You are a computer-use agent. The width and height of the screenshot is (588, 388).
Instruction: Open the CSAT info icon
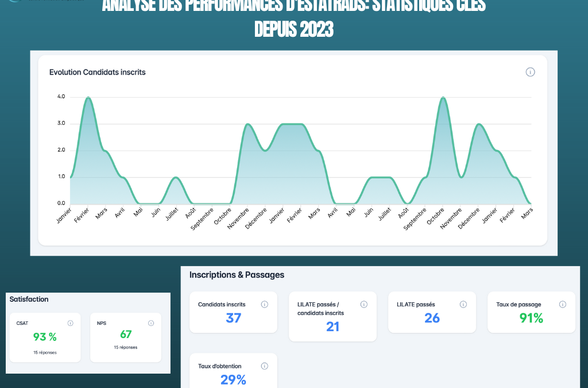coord(70,323)
